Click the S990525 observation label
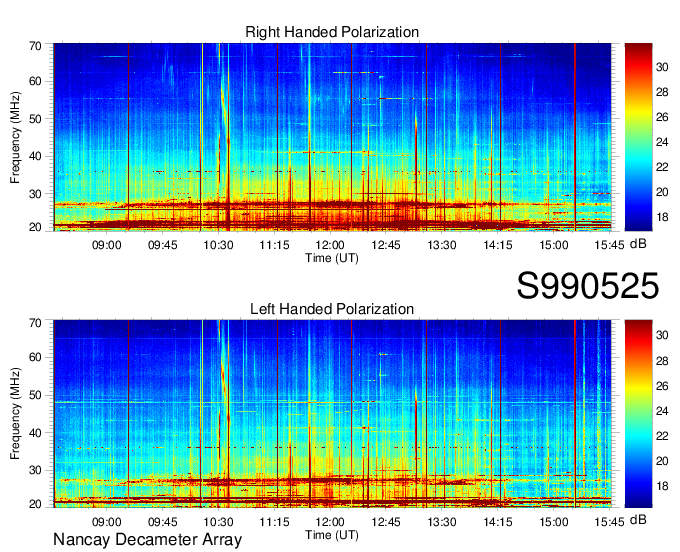This screenshot has width=680, height=552. pos(588,286)
